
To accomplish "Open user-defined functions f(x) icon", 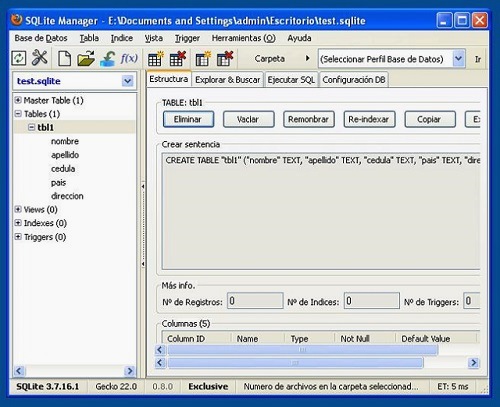I will (x=129, y=59).
